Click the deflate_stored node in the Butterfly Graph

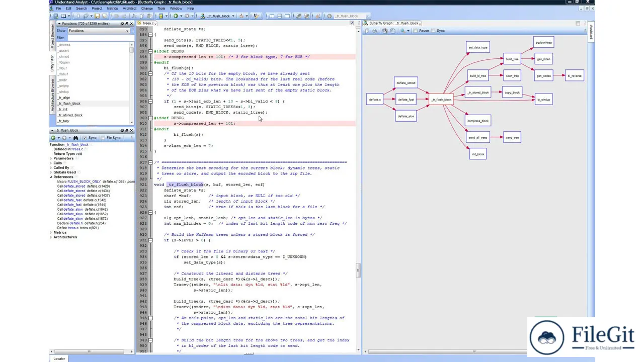pos(406,83)
